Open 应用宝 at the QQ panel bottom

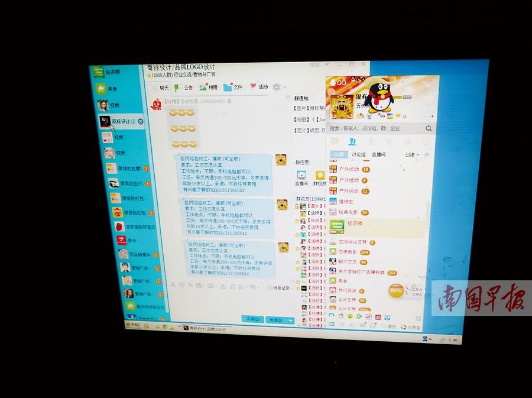tap(411, 328)
